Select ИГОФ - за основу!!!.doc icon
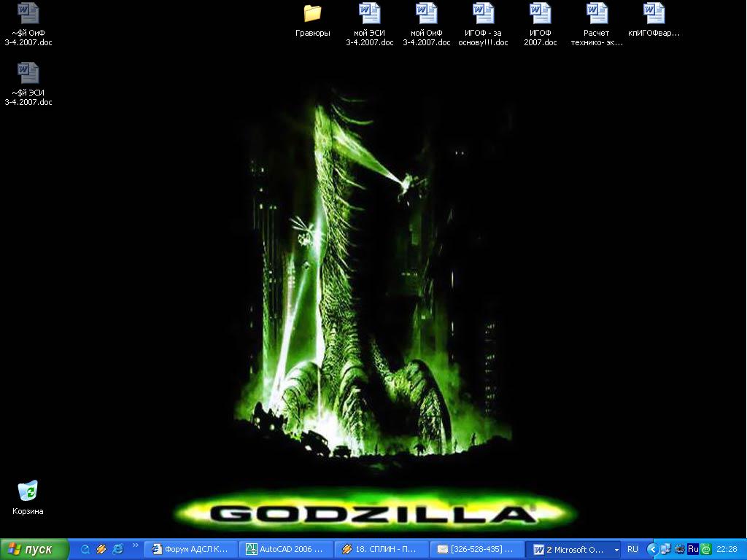 pos(483,13)
